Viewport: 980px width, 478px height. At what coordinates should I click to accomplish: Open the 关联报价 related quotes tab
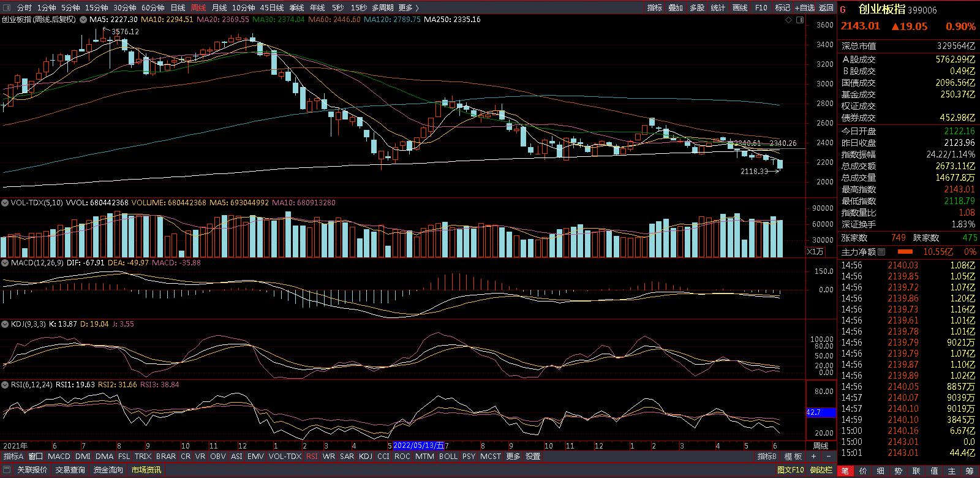(x=32, y=470)
